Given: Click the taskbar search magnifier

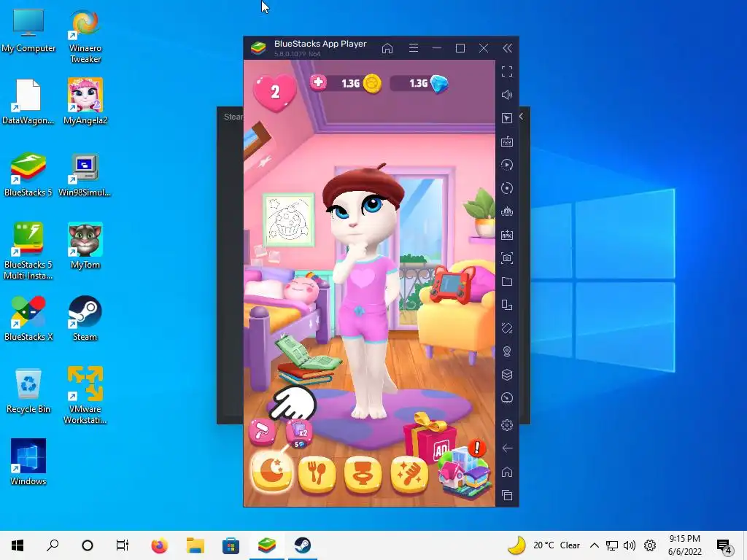Looking at the screenshot, I should (53, 545).
